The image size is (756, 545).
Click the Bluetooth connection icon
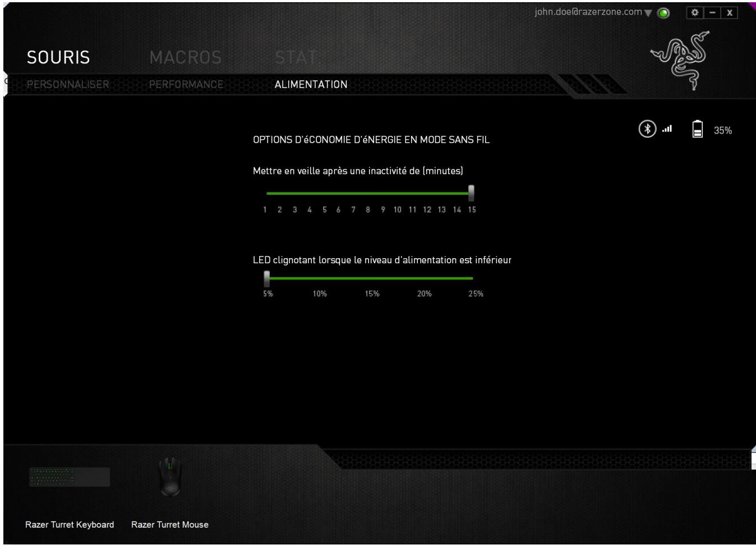click(x=647, y=129)
